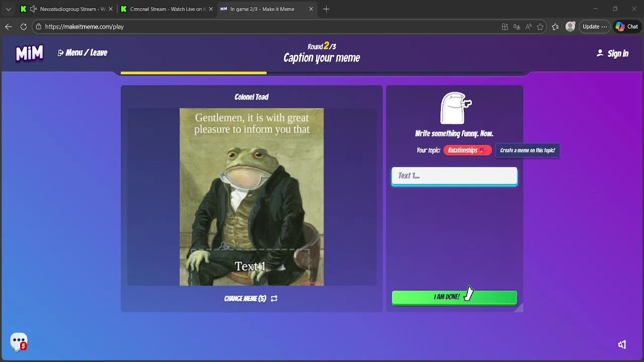Image resolution: width=644 pixels, height=362 pixels.
Task: Open a new browser tab
Action: coord(326,9)
